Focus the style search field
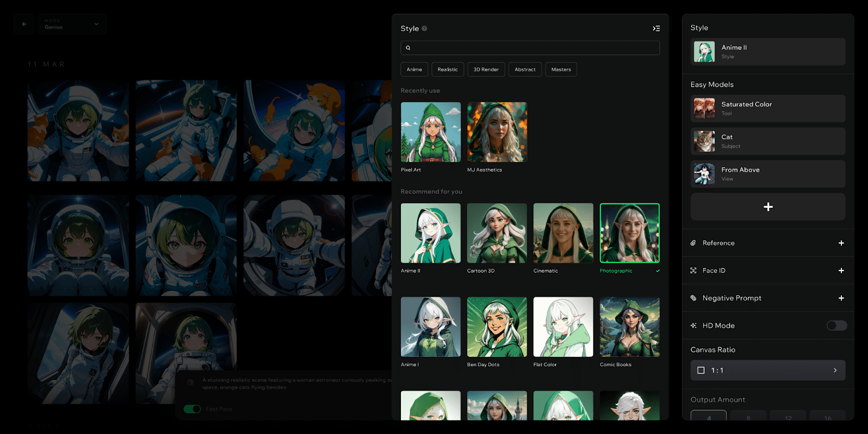Viewport: 868px width, 434px height. 530,48
